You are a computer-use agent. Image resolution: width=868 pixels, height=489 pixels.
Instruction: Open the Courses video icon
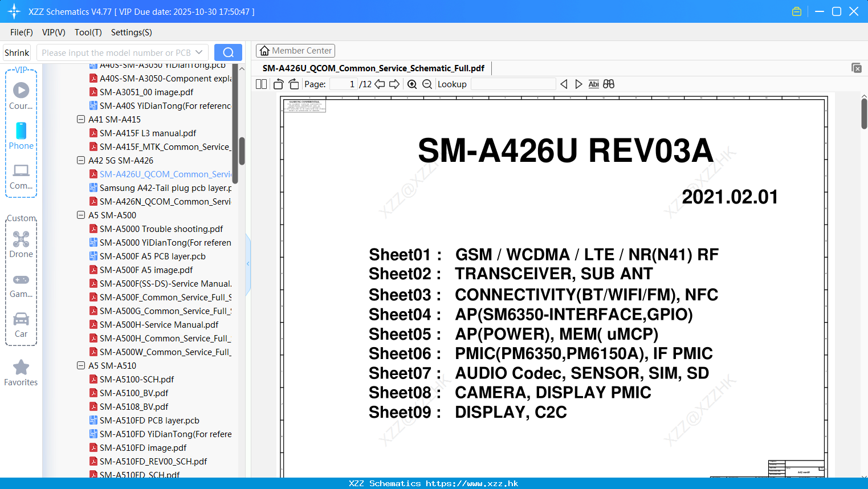tap(21, 90)
